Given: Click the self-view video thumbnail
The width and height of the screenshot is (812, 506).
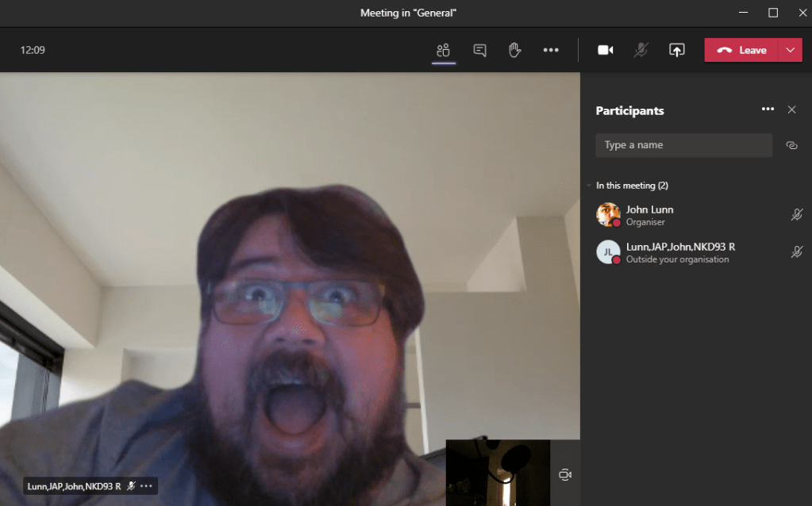Looking at the screenshot, I should coord(498,473).
